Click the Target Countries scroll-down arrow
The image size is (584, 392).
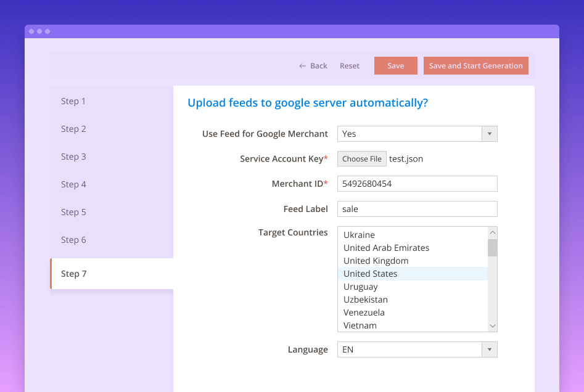(x=492, y=325)
